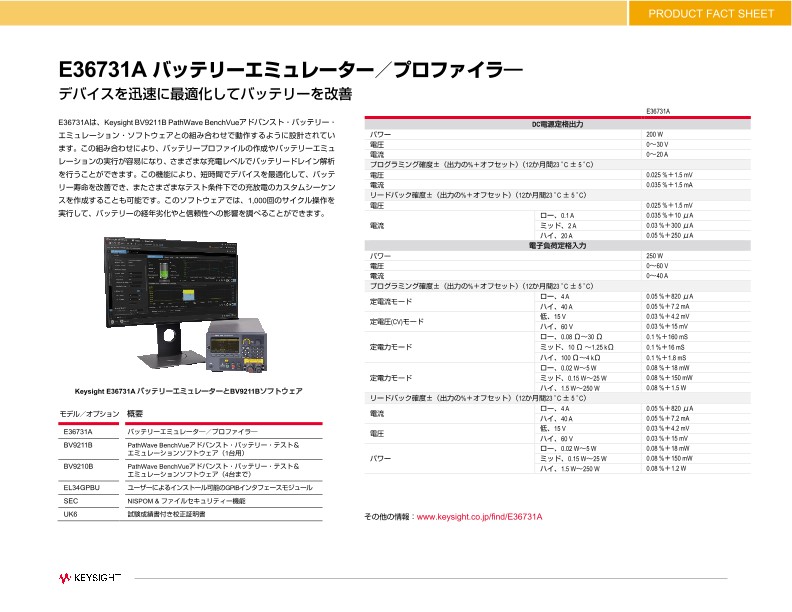
Task: Click the Keysight logo in the footer
Action: pos(89,578)
